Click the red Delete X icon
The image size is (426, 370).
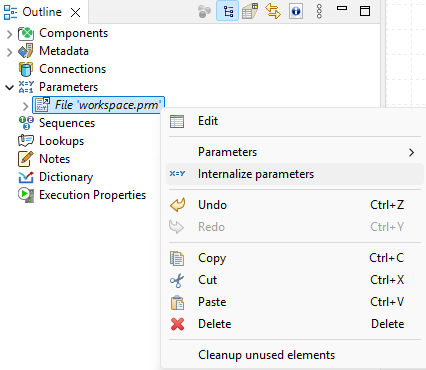[177, 324]
